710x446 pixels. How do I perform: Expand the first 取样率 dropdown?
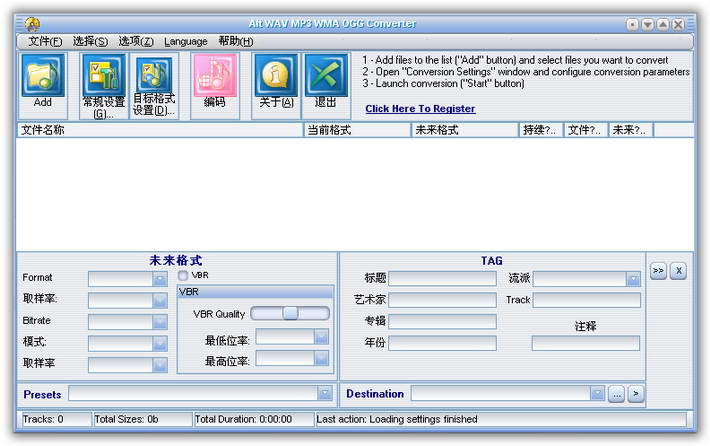click(160, 300)
